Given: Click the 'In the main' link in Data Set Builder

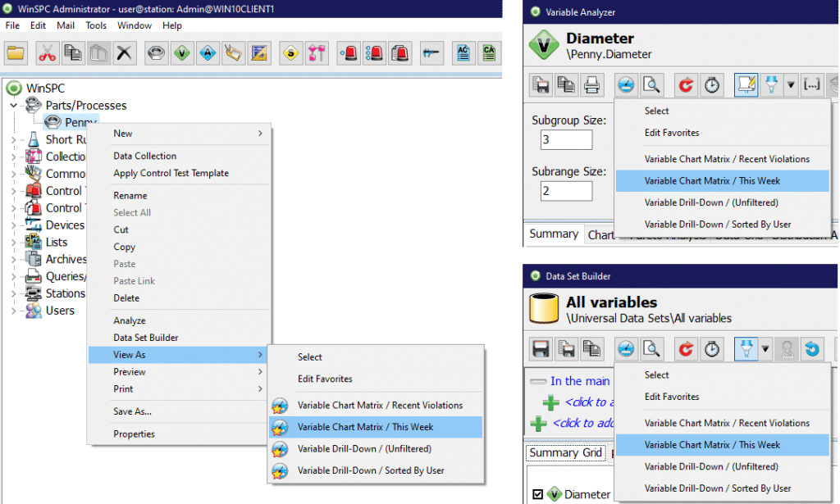Looking at the screenshot, I should 579,381.
